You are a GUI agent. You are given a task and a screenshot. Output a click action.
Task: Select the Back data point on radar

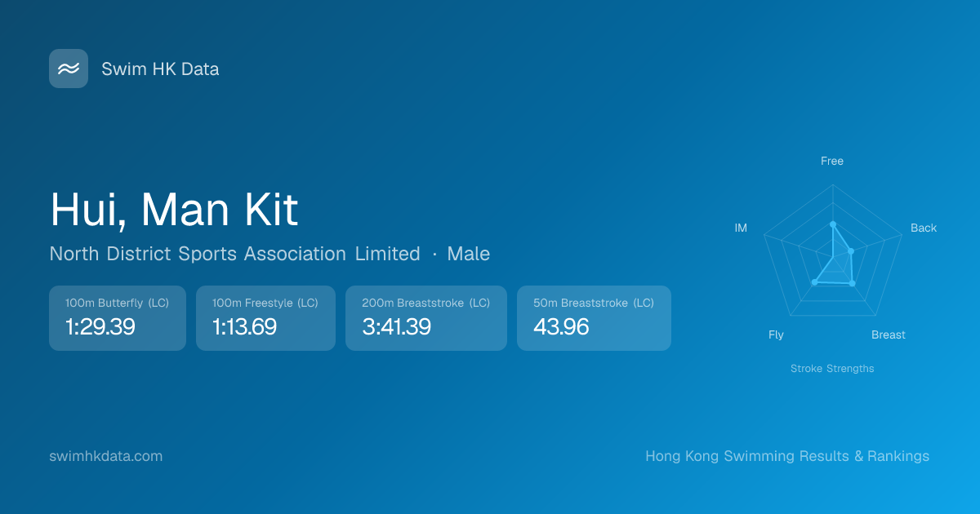click(851, 251)
